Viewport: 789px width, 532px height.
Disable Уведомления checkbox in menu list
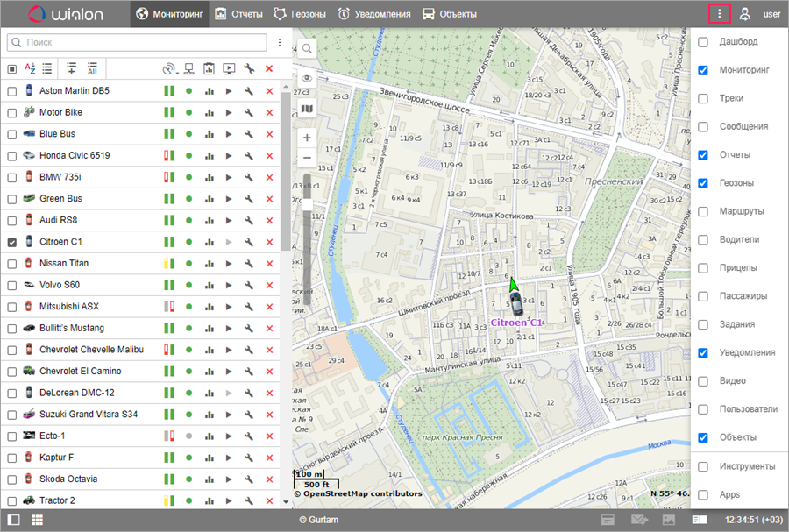pos(703,353)
